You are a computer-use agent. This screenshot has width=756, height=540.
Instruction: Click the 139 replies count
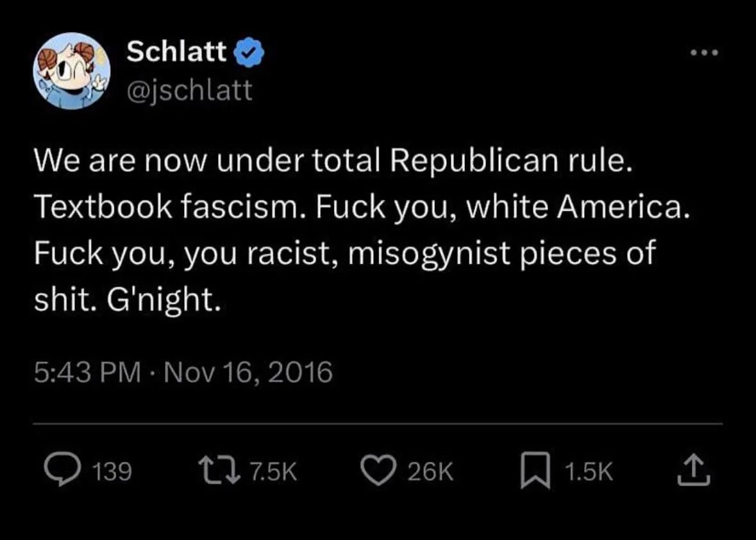(x=112, y=473)
